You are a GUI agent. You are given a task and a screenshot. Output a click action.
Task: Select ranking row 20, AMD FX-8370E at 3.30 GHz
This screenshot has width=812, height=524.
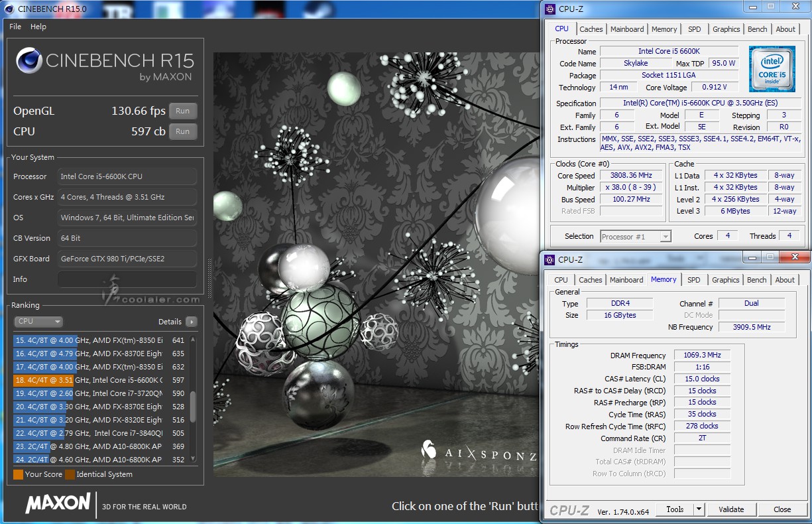point(100,407)
